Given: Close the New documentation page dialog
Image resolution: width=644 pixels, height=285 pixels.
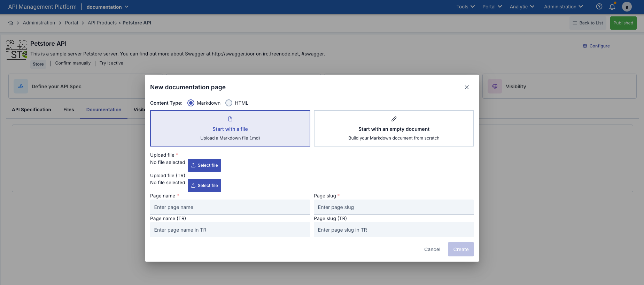Looking at the screenshot, I should [x=466, y=87].
